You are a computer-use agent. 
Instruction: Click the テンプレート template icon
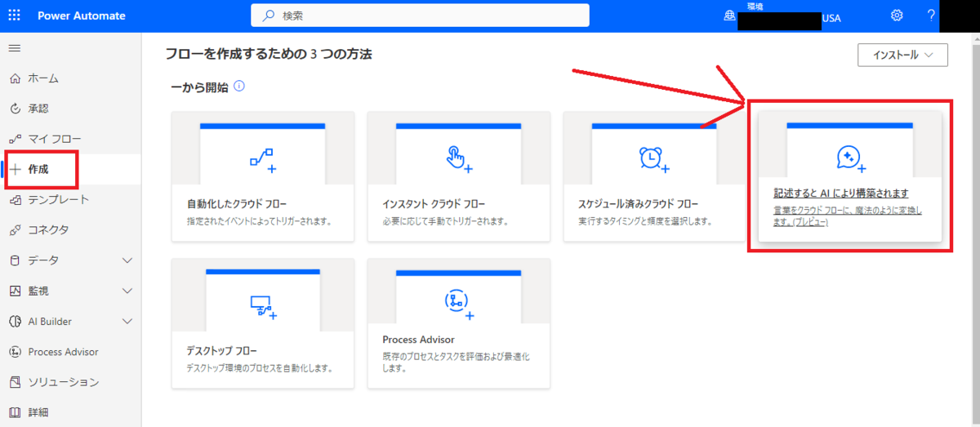pyautogui.click(x=15, y=199)
